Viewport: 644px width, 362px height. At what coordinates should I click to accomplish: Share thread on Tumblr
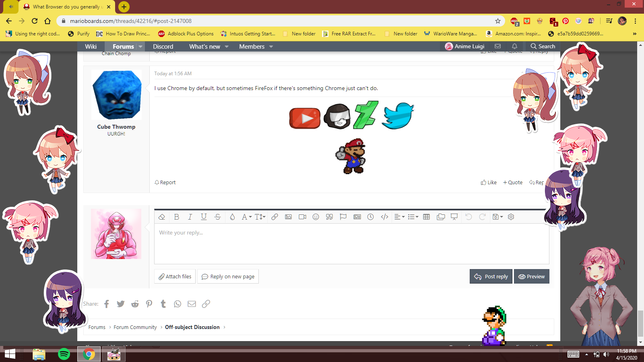coord(163,304)
